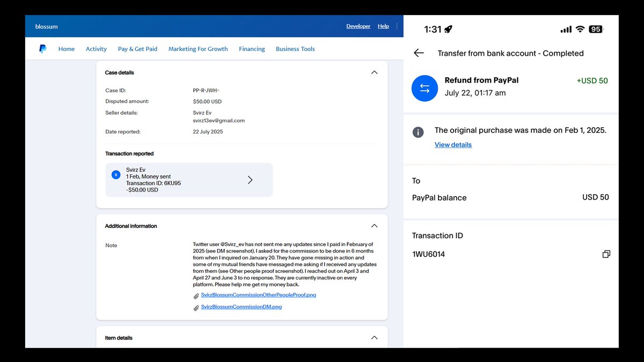Image resolution: width=644 pixels, height=362 pixels.
Task: Tap the PayPal balance row
Action: tap(510, 197)
